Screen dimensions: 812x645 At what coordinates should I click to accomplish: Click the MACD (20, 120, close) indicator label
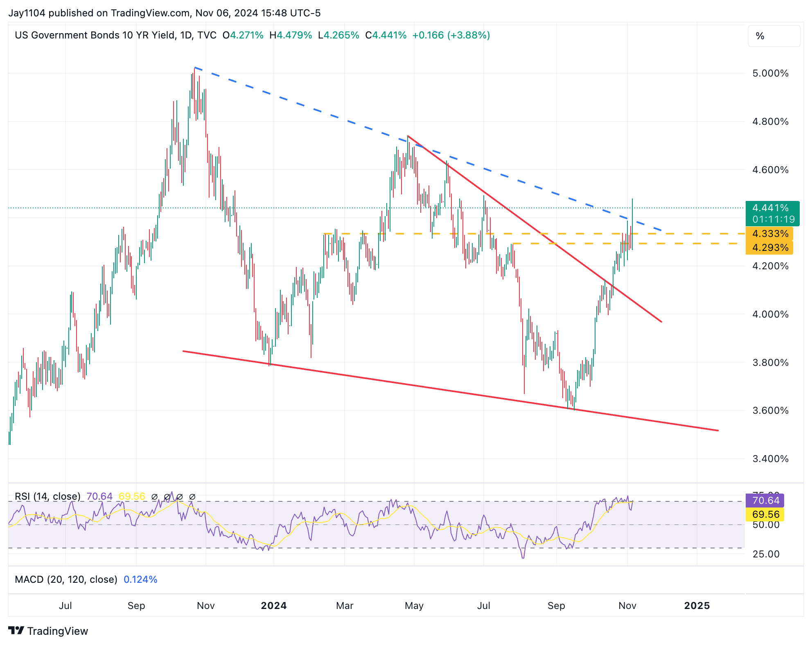[66, 580]
